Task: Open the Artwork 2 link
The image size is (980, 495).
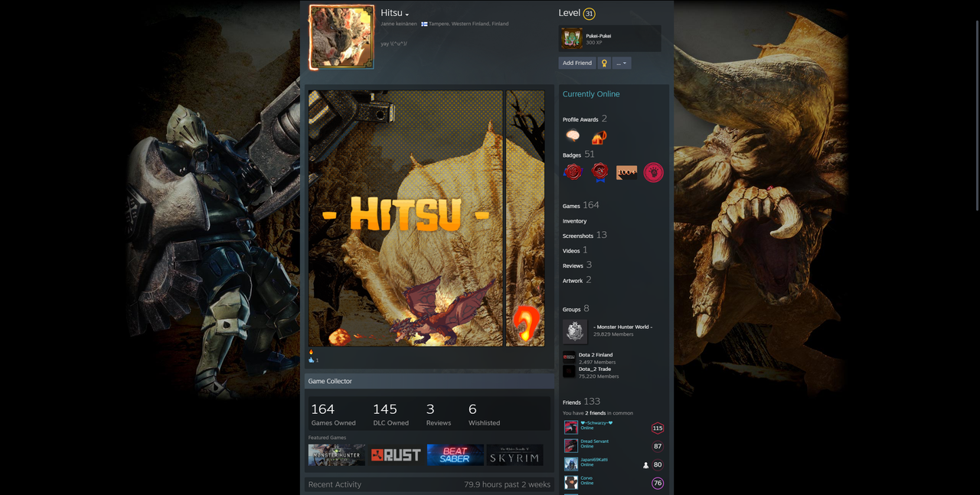Action: [x=577, y=281]
